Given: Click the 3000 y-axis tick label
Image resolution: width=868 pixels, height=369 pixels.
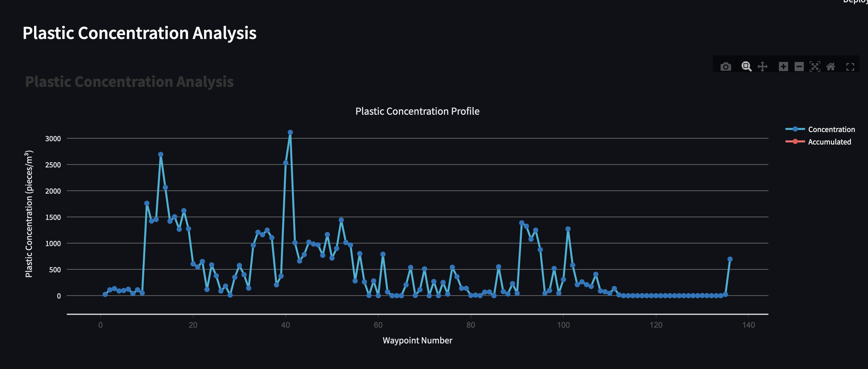Looking at the screenshot, I should tap(53, 139).
